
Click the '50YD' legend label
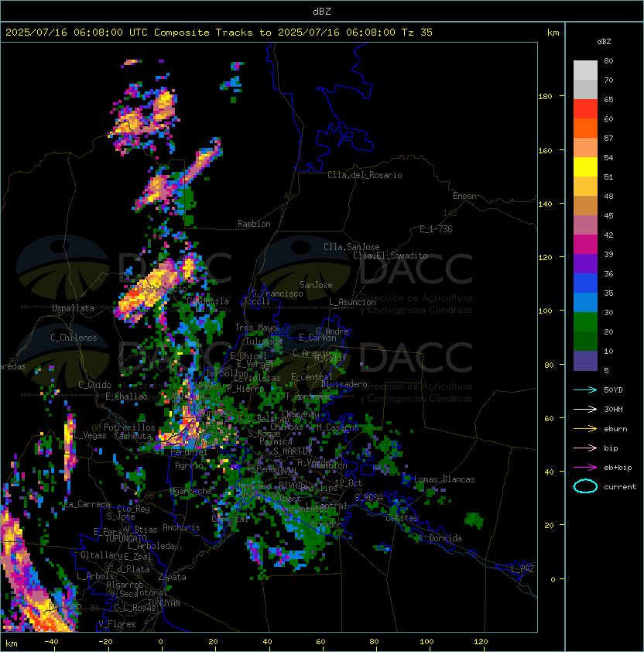(613, 389)
